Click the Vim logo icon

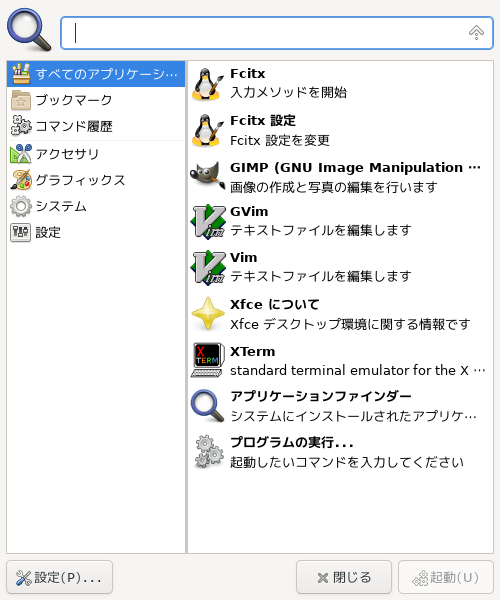click(x=208, y=267)
